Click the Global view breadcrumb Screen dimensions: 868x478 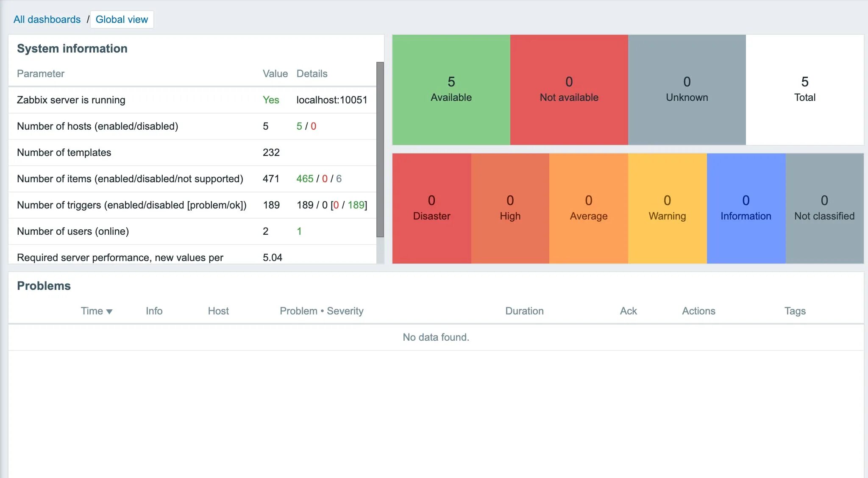(x=122, y=19)
